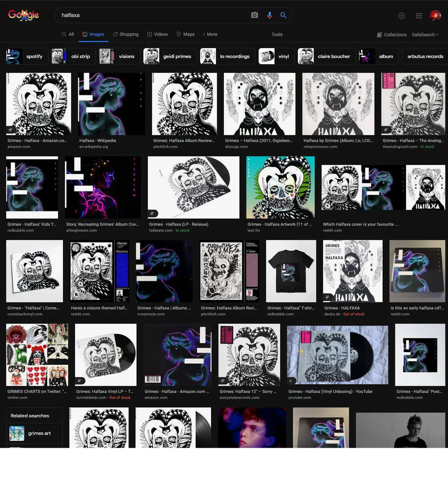
Task: Click the turntablelab.com source link
Action: click(x=91, y=397)
